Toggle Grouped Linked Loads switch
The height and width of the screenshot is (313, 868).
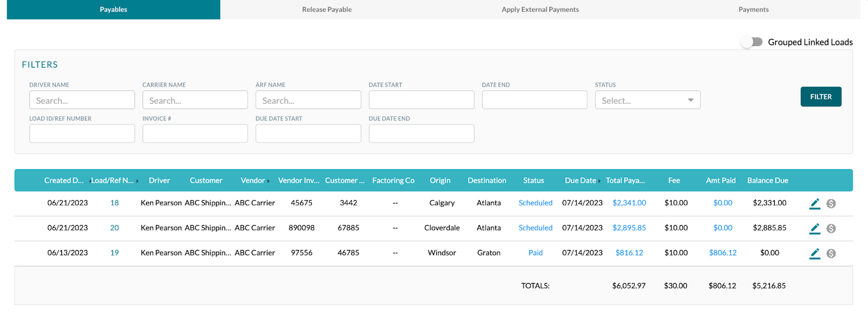pos(752,42)
